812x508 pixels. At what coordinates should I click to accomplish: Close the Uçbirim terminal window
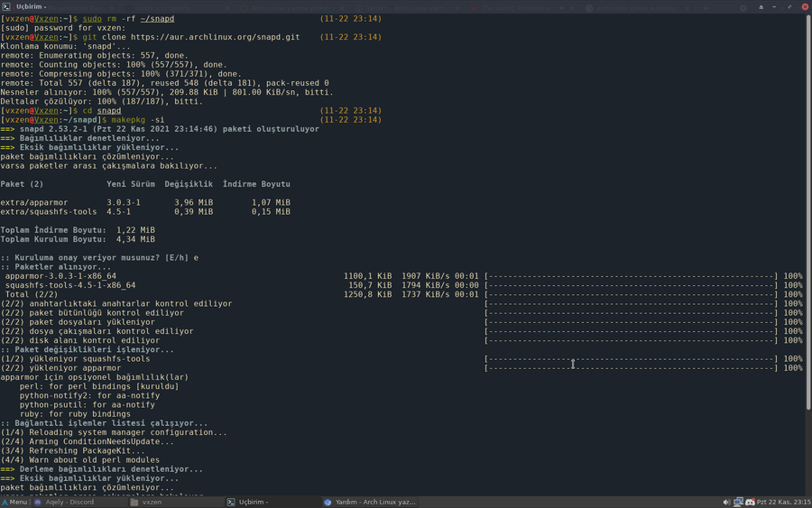(805, 6)
